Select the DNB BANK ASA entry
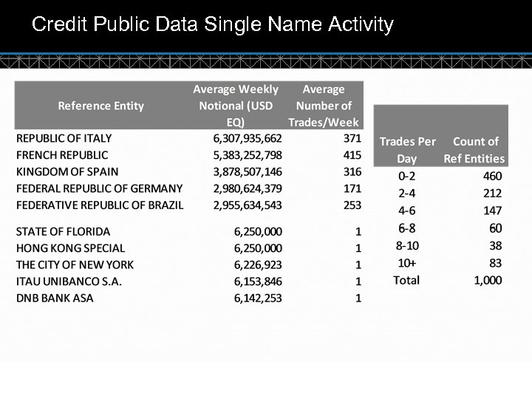532x399 pixels. point(55,298)
